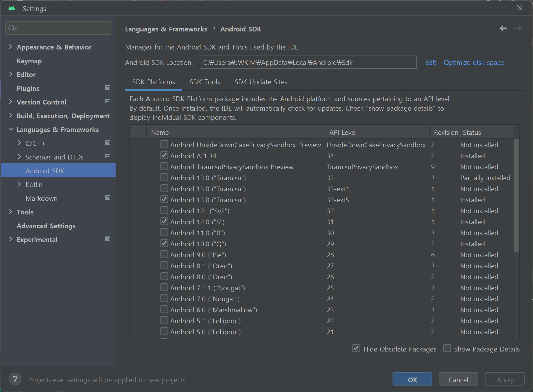Click the Android SDK Location field
This screenshot has height=392, width=533.
click(308, 62)
